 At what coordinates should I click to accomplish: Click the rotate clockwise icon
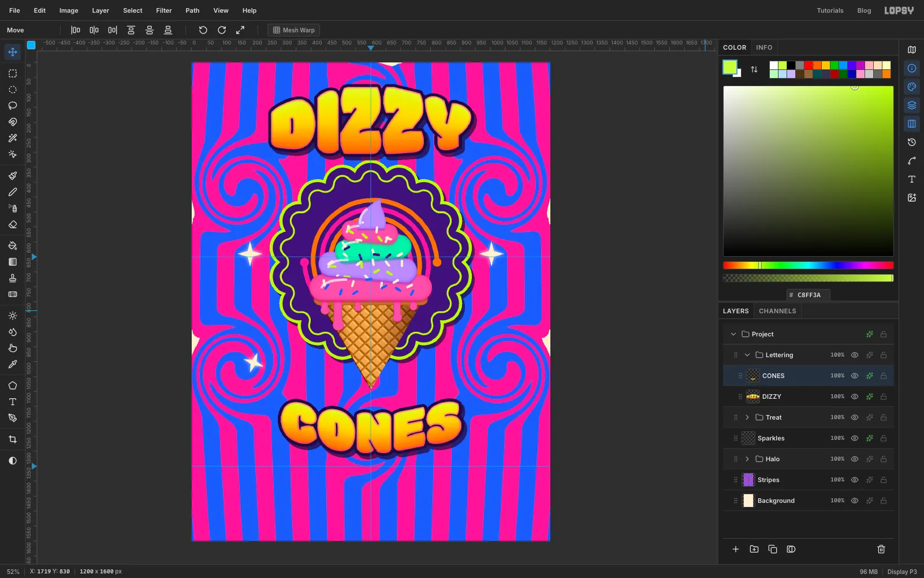click(222, 30)
